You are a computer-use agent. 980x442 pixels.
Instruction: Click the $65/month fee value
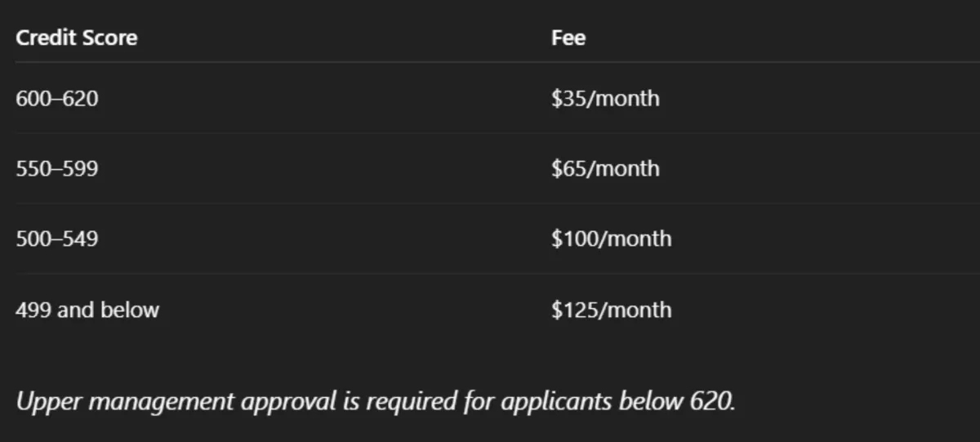[605, 169]
